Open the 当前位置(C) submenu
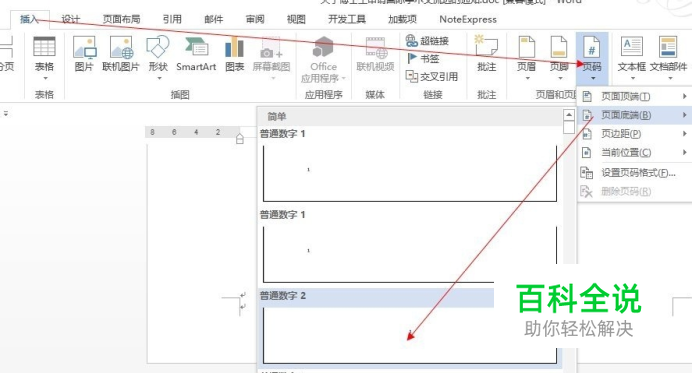 (634, 153)
